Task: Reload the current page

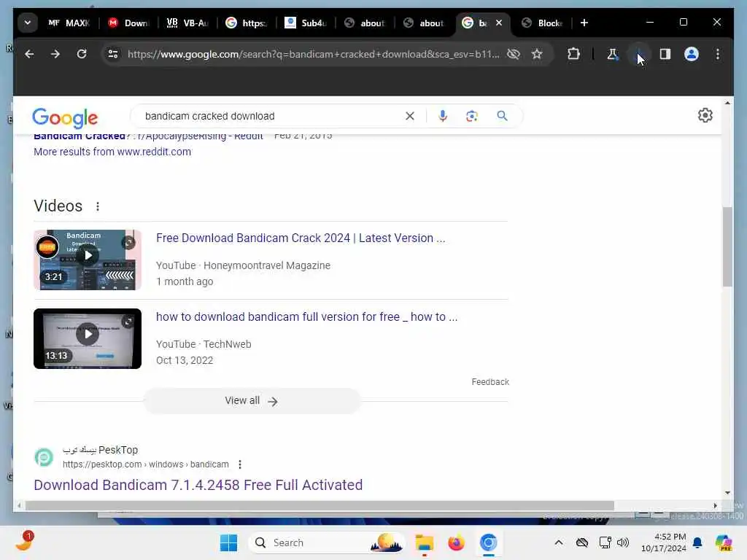Action: [82, 54]
